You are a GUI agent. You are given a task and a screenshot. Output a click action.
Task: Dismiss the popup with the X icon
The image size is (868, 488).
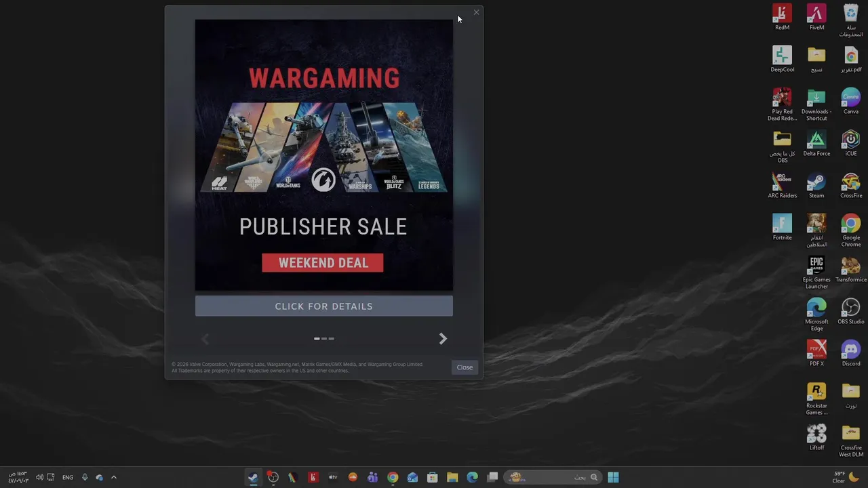pyautogui.click(x=476, y=12)
